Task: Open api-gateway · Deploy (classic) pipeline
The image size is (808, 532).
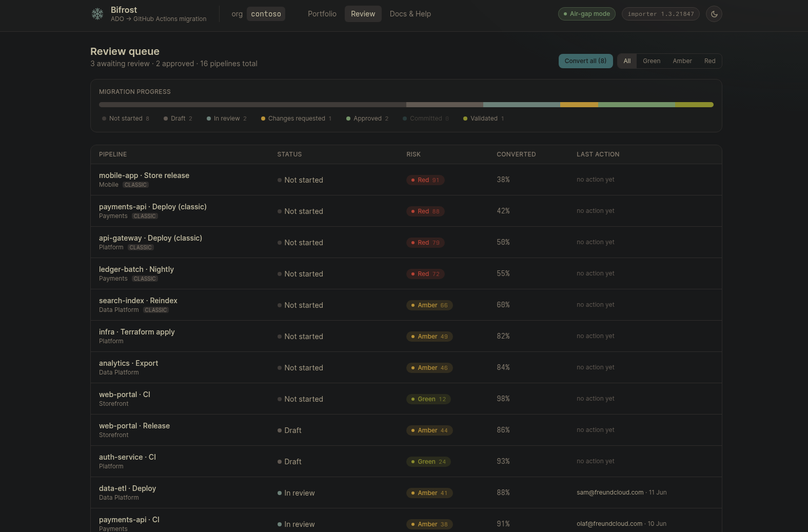Action: click(x=150, y=238)
